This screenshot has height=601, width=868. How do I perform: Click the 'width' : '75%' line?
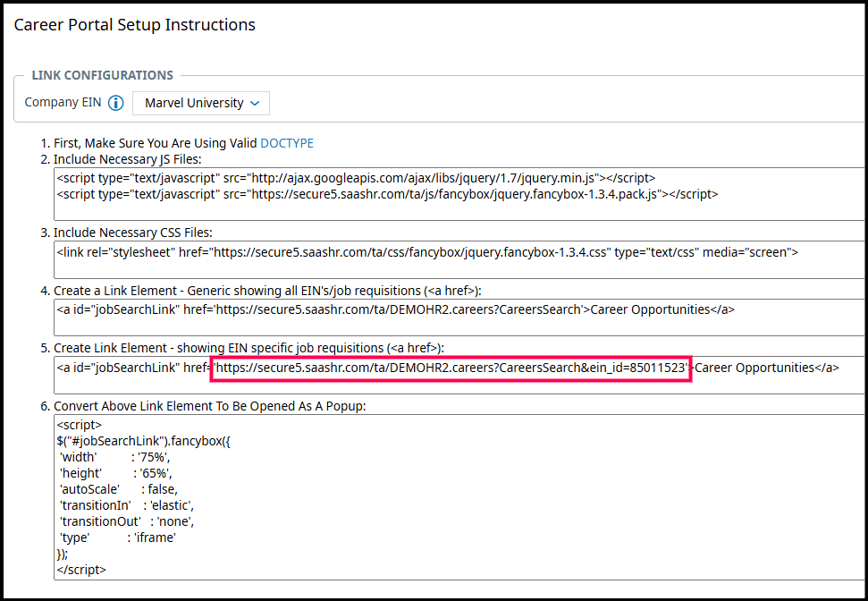point(114,457)
